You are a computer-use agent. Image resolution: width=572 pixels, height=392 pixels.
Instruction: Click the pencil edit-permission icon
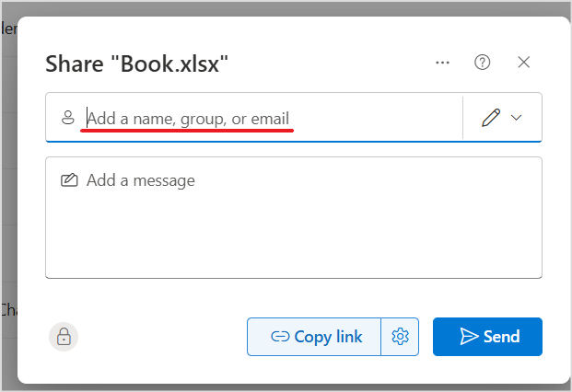click(491, 118)
